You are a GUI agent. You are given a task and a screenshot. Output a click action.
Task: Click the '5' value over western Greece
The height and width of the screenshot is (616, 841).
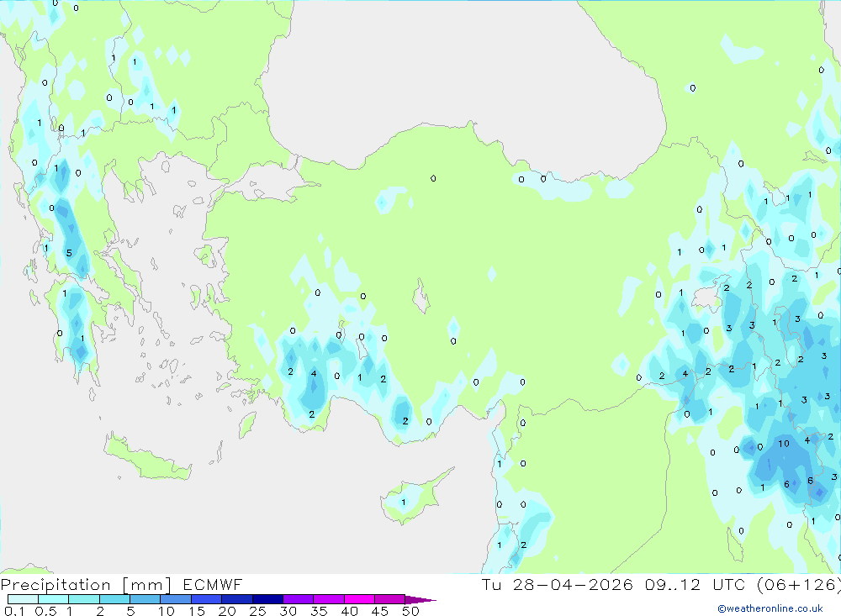point(69,253)
